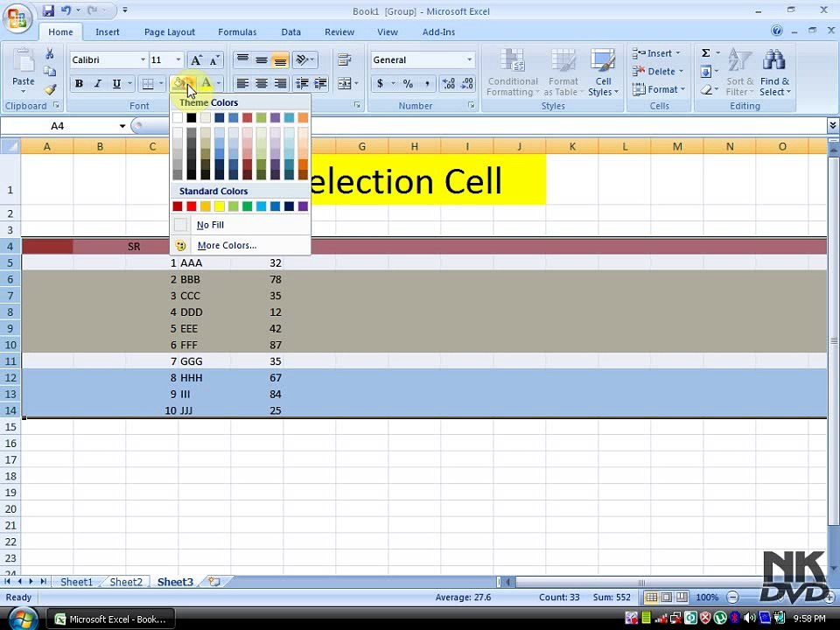Viewport: 840px width, 630px height.
Task: Open the Calibri font name dropdown
Action: pos(143,59)
